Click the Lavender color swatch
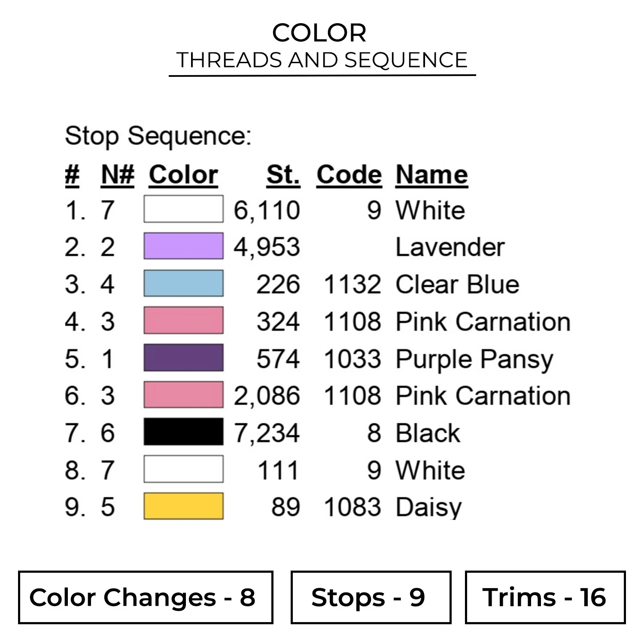Screen dimensions: 644x644 click(x=183, y=246)
